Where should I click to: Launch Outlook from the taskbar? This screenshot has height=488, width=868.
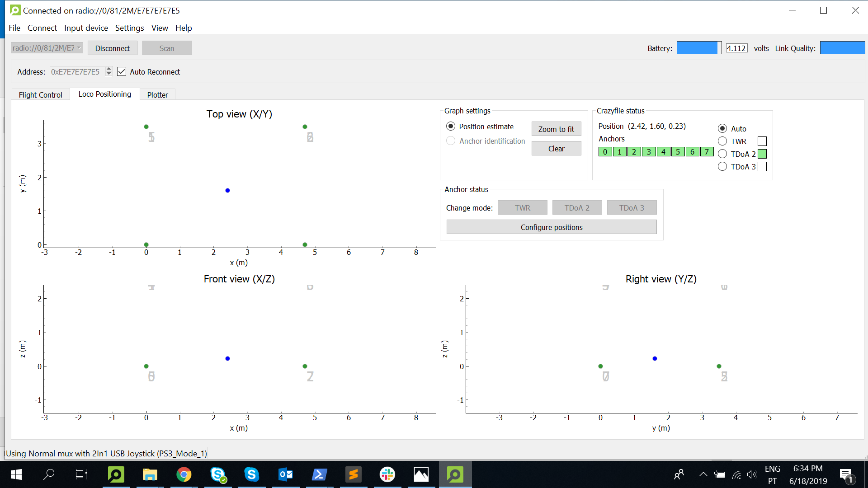pos(285,474)
